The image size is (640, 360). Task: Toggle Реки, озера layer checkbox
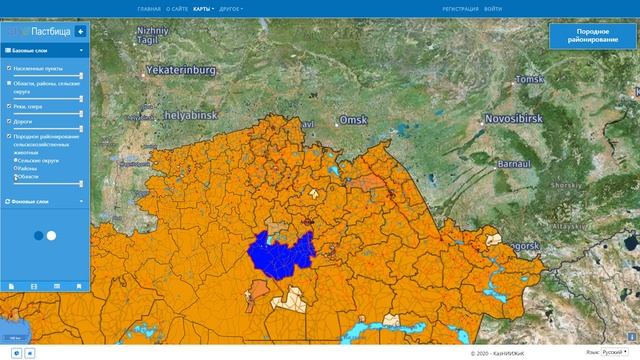pos(9,106)
